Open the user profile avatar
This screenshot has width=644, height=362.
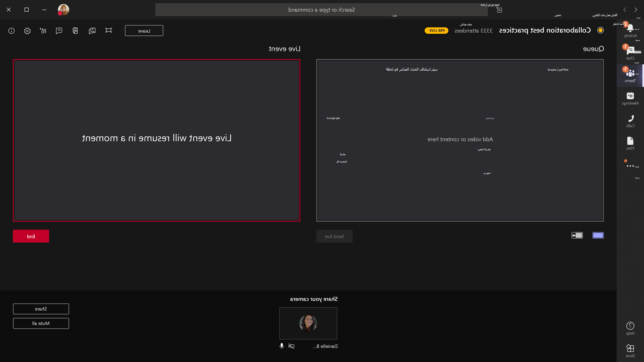click(x=64, y=10)
